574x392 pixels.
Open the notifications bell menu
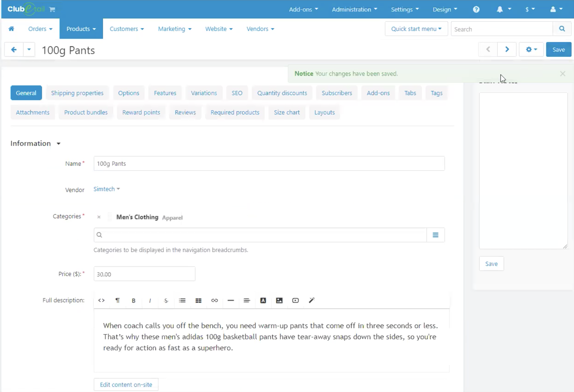pyautogui.click(x=504, y=9)
